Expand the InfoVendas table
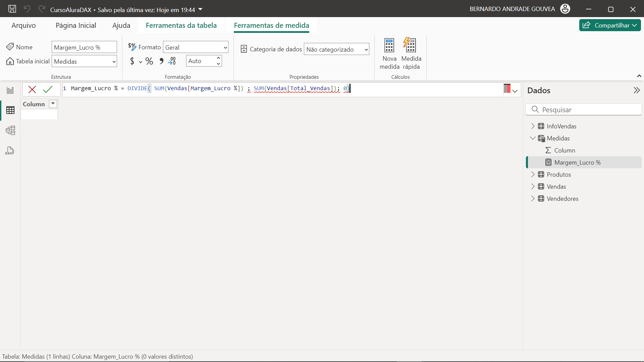This screenshot has width=644, height=362. (x=533, y=126)
